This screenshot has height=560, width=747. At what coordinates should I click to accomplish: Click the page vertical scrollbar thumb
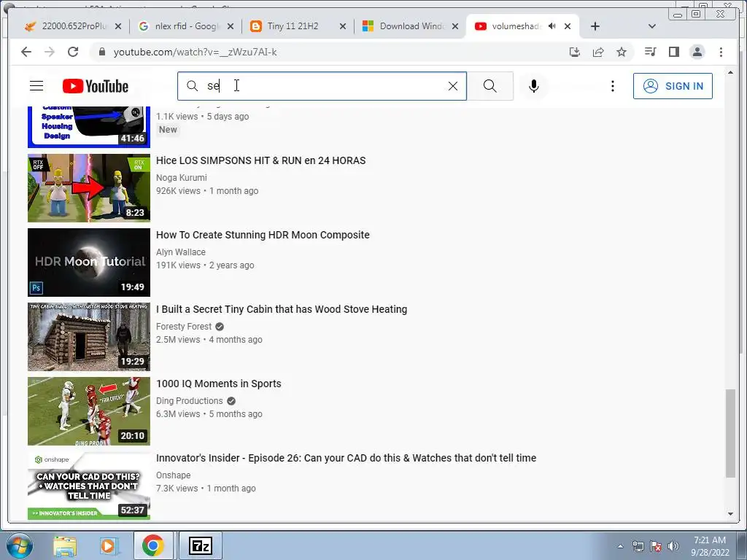pos(730,433)
